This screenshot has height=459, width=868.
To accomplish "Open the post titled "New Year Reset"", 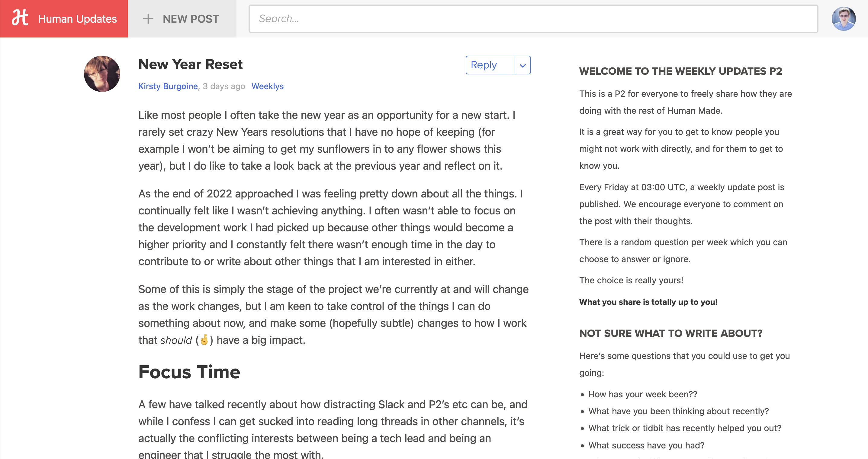I will tap(190, 64).
